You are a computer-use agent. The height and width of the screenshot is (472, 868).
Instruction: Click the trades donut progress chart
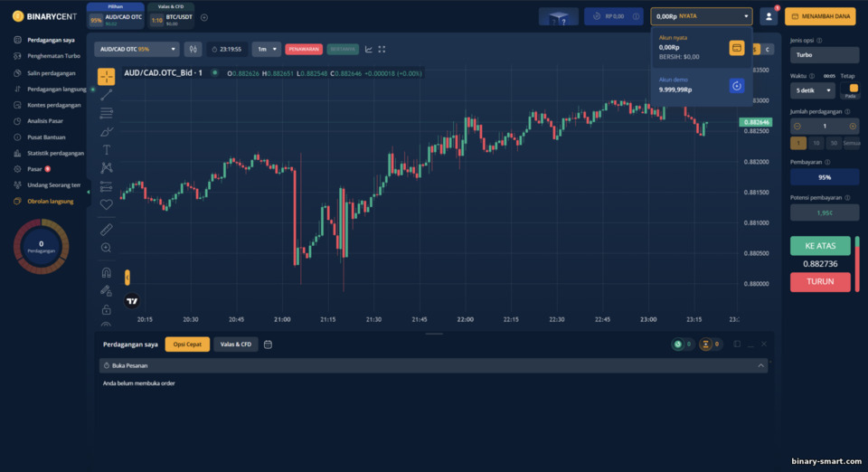(x=41, y=246)
